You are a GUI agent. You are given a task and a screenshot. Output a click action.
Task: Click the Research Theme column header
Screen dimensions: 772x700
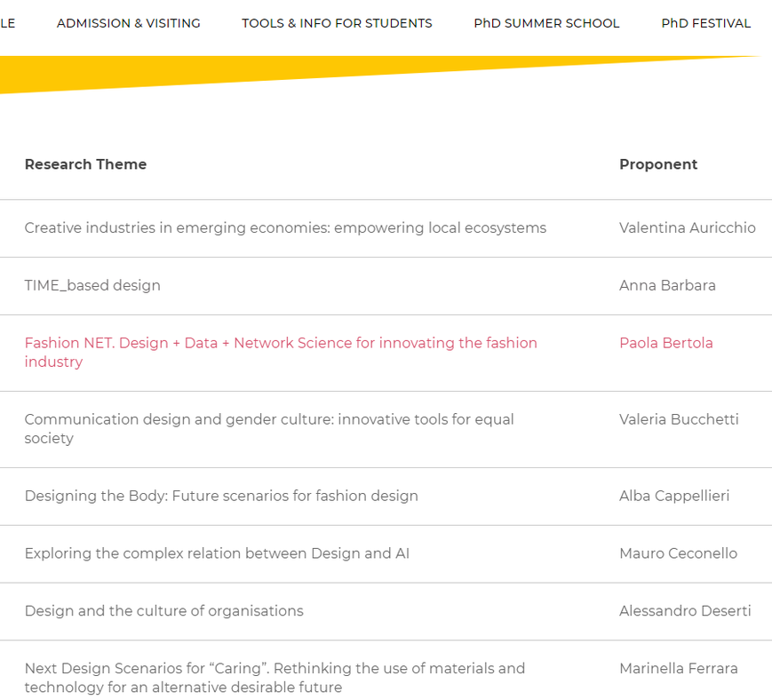pyautogui.click(x=85, y=164)
